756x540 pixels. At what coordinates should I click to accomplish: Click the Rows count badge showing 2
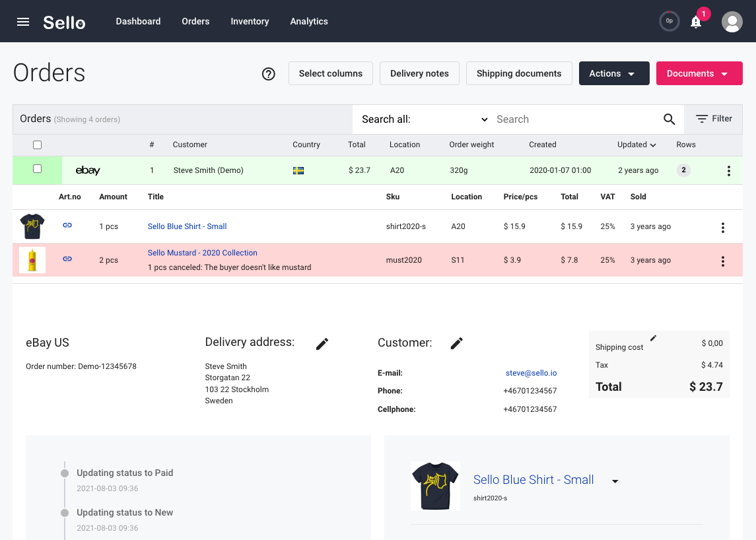click(683, 170)
